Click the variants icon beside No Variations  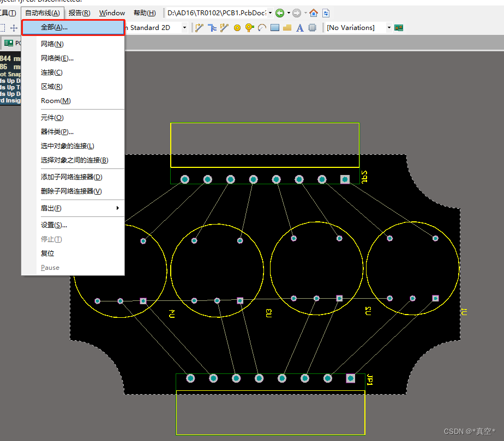(399, 28)
